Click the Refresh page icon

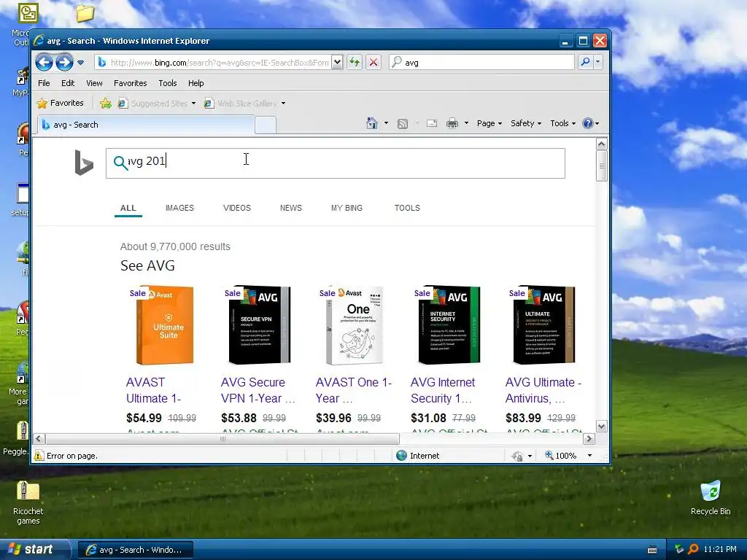355,63
